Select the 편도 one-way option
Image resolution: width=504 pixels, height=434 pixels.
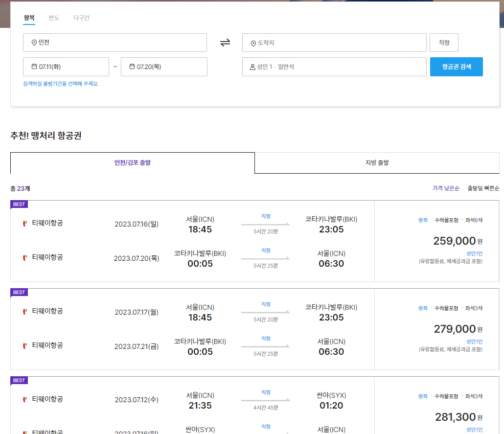pos(54,18)
